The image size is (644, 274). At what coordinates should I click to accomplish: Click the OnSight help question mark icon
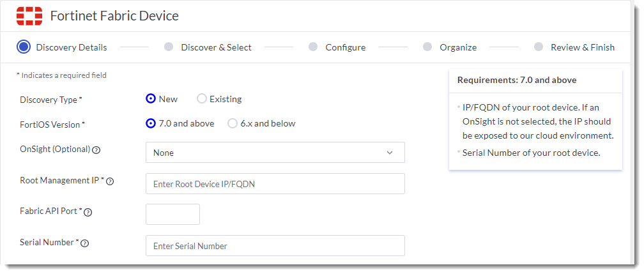[96, 151]
